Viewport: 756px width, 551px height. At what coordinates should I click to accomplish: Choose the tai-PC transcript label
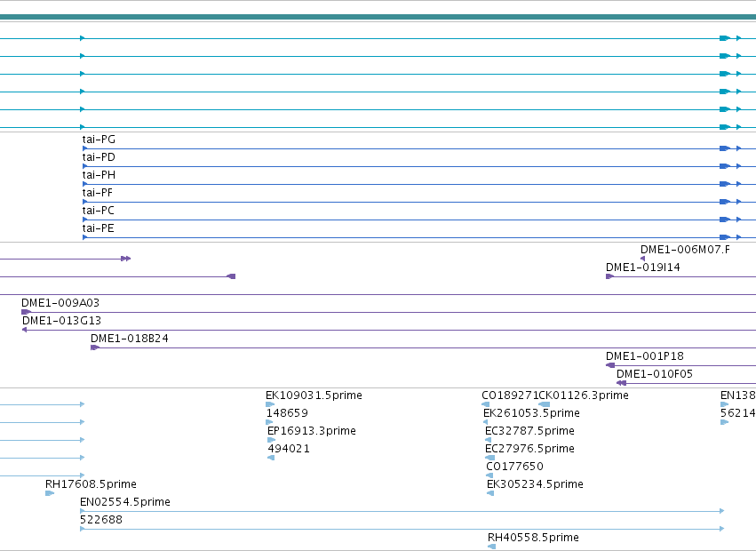[99, 211]
